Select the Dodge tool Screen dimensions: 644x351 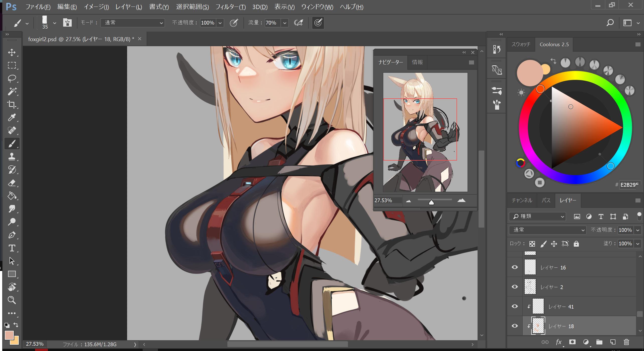(x=12, y=222)
